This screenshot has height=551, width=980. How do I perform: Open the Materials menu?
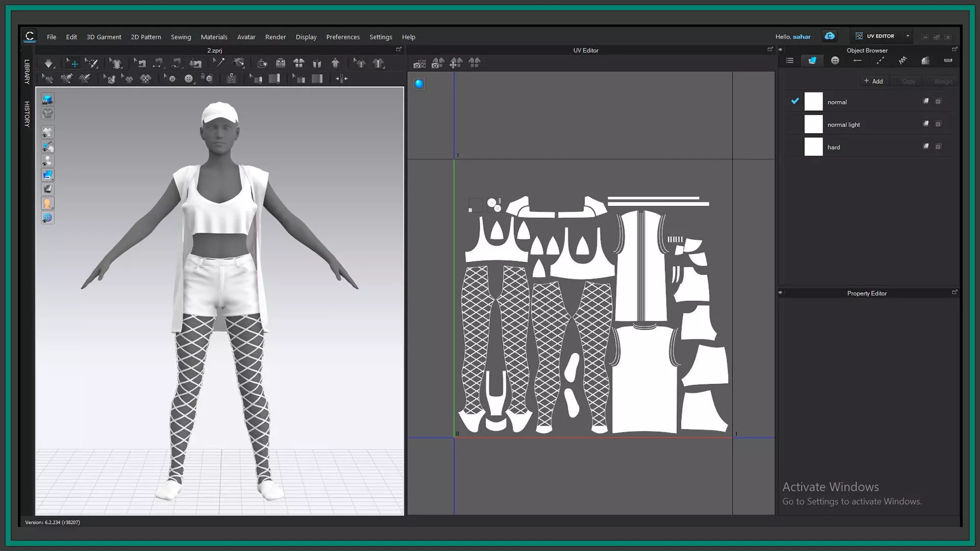[214, 37]
